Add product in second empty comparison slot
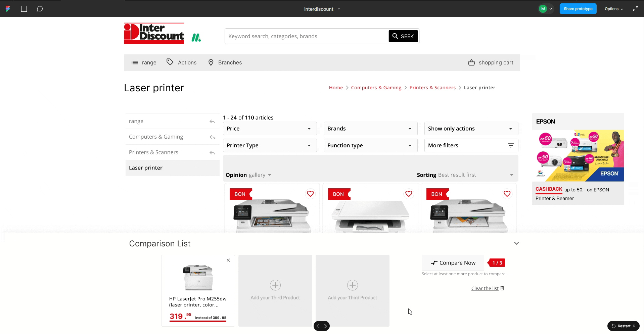This screenshot has width=644, height=334. [x=353, y=291]
